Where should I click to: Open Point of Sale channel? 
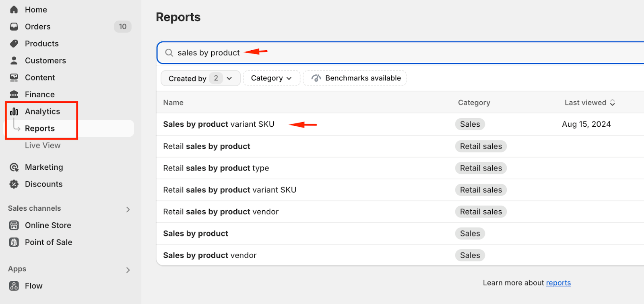tap(49, 242)
